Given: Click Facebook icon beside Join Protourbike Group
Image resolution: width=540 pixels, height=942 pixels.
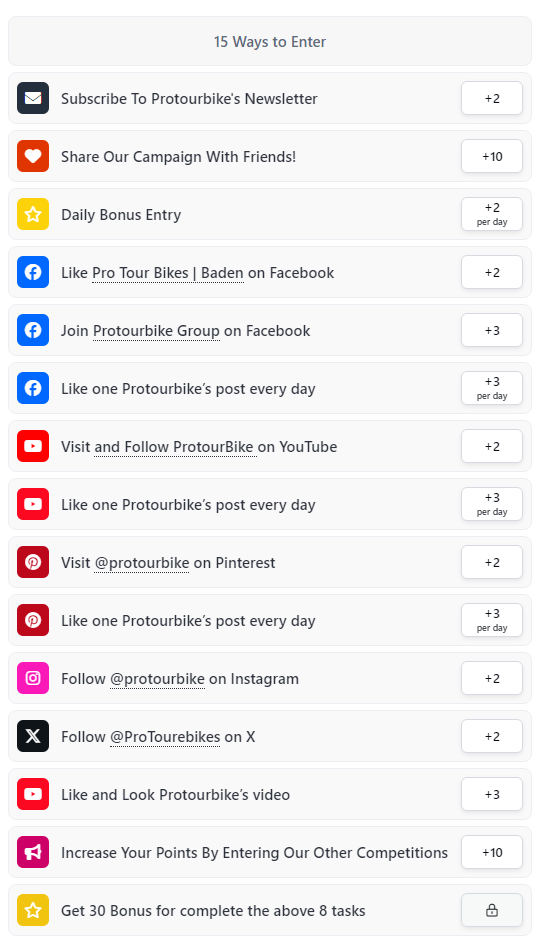Looking at the screenshot, I should [33, 330].
